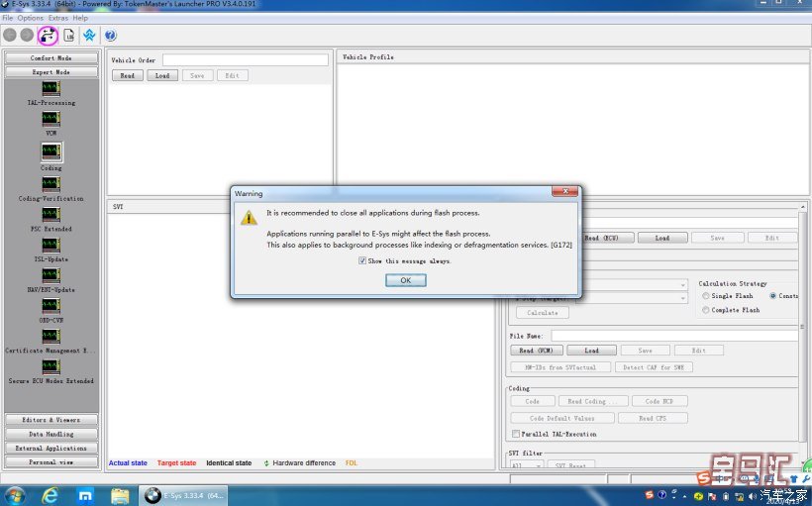Open the Help menu
812x506 pixels.
click(x=80, y=18)
